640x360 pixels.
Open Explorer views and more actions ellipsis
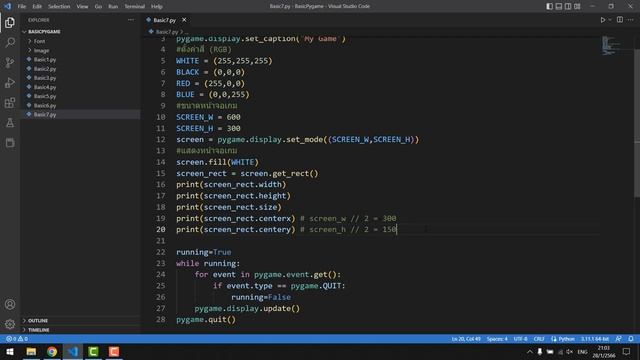(x=131, y=20)
